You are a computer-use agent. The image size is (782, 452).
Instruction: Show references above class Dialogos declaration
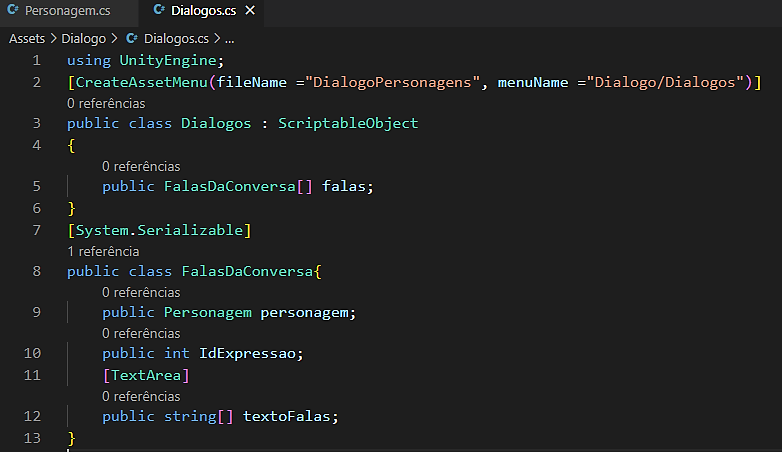pyautogui.click(x=105, y=103)
